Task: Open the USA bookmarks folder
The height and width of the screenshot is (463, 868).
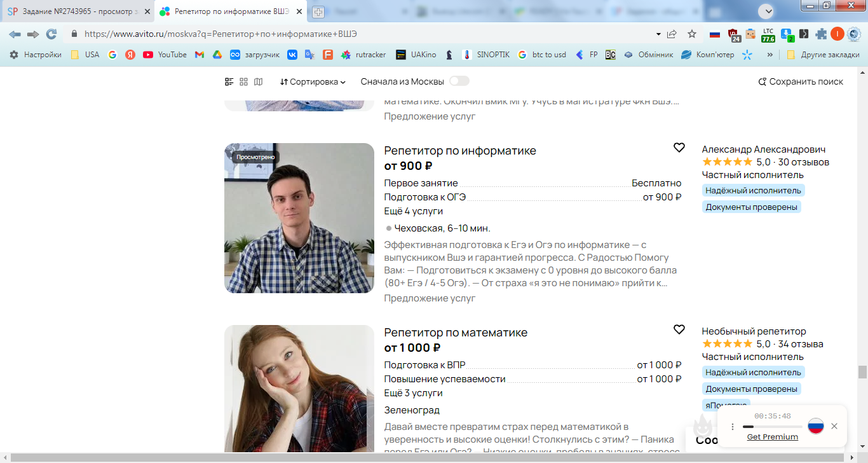Action: (x=85, y=55)
